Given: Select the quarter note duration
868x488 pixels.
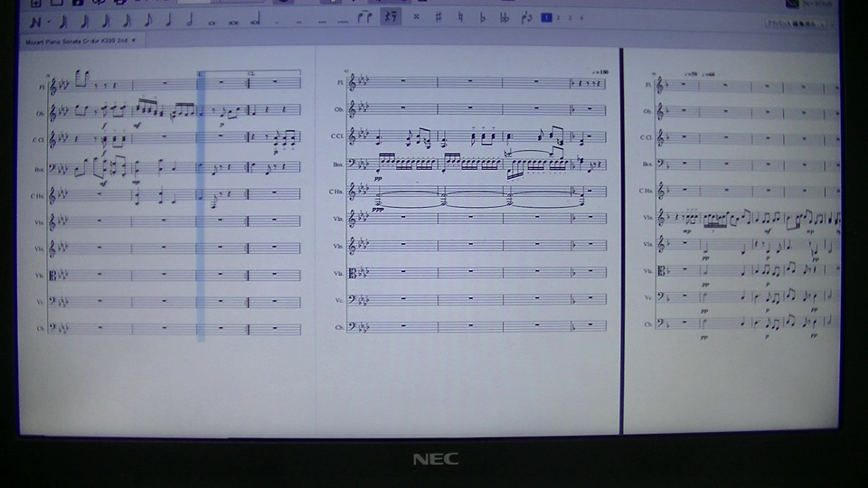Looking at the screenshot, I should [169, 21].
